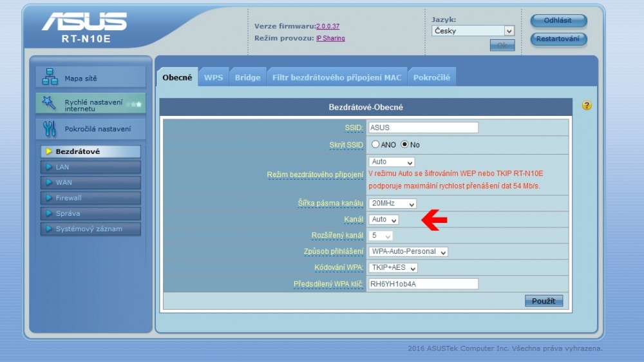Open the WAN settings sidebar item
Image resolution: width=644 pixels, height=362 pixels.
[x=90, y=182]
